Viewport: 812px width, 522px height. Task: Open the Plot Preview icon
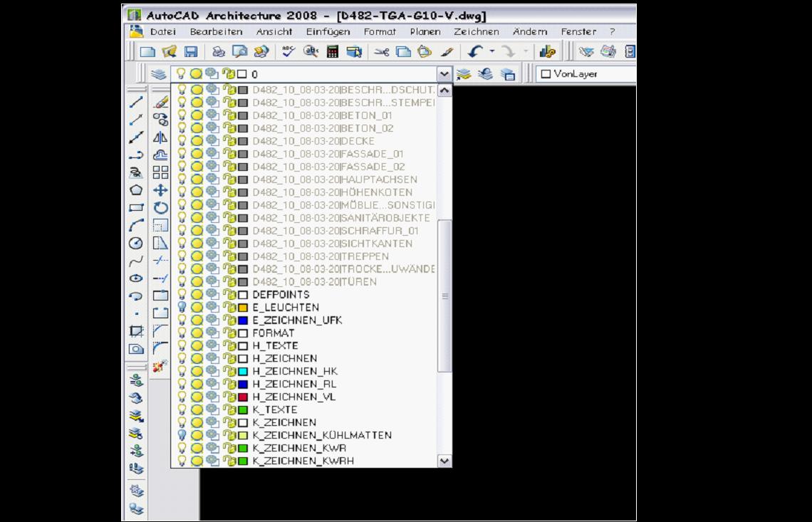(x=240, y=51)
